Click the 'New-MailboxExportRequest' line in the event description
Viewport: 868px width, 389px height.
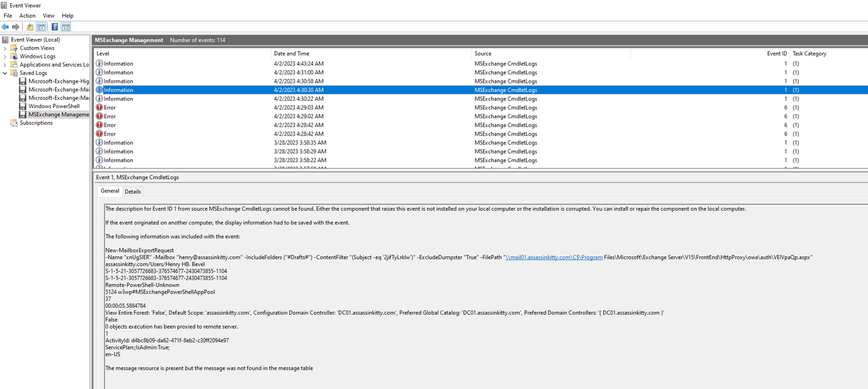(x=140, y=250)
